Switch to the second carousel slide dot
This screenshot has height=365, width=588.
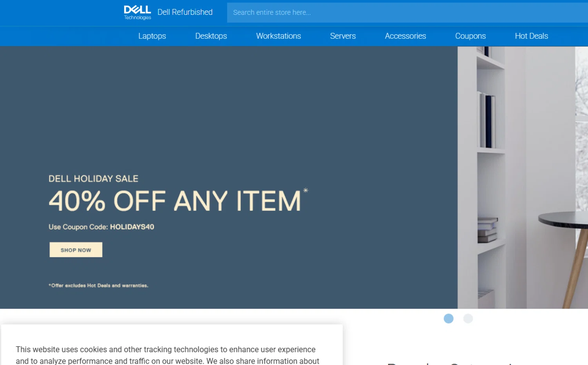point(468,319)
